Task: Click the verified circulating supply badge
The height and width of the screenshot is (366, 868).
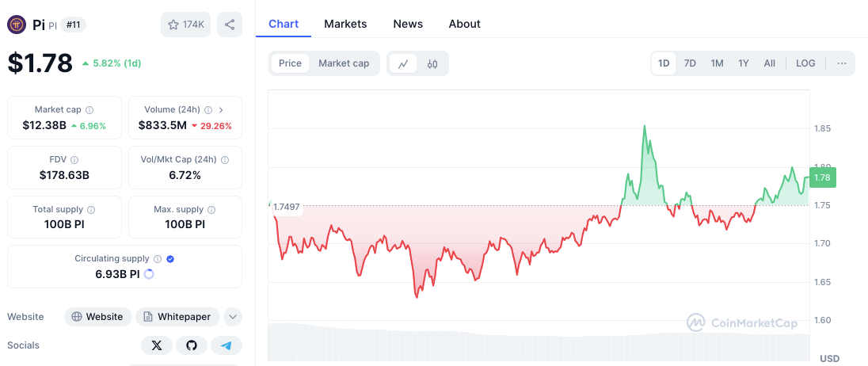Action: (x=171, y=259)
